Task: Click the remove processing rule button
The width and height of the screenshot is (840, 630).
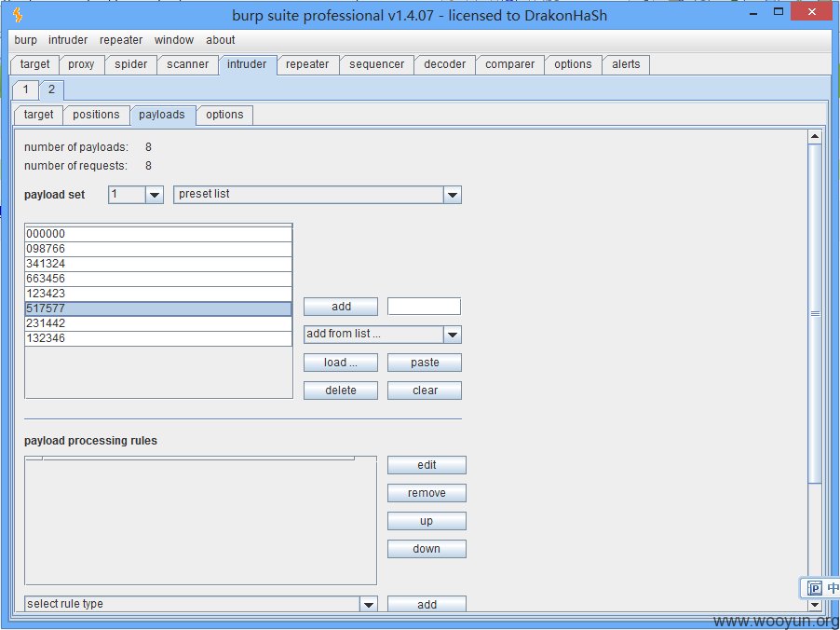Action: click(427, 493)
